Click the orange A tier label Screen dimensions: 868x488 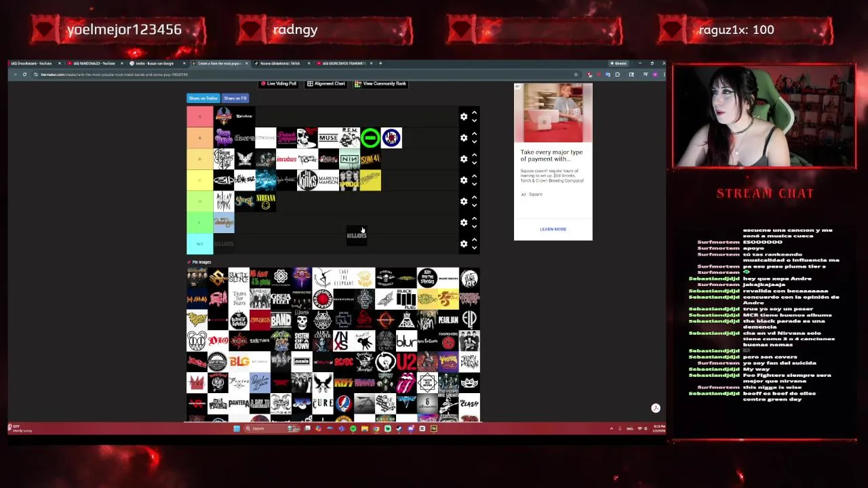point(199,138)
